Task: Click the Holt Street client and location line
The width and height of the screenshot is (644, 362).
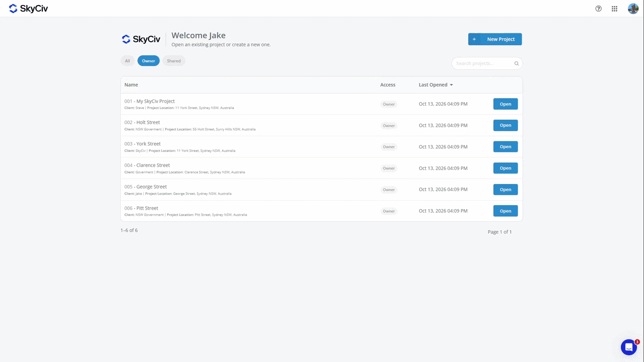Action: 190,129
